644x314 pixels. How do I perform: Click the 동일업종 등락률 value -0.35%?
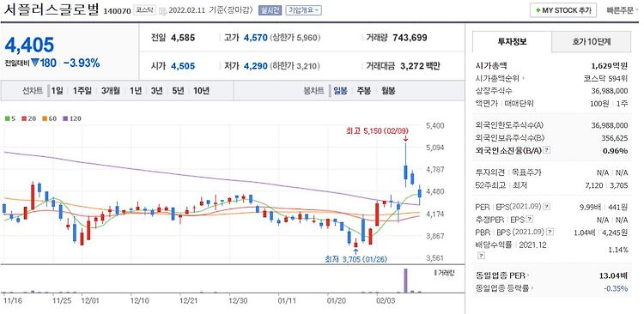(x=616, y=288)
